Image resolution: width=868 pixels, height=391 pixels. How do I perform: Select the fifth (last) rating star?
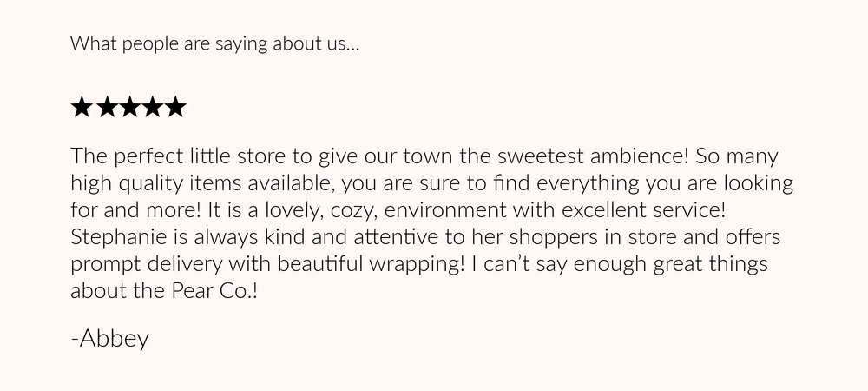(175, 107)
